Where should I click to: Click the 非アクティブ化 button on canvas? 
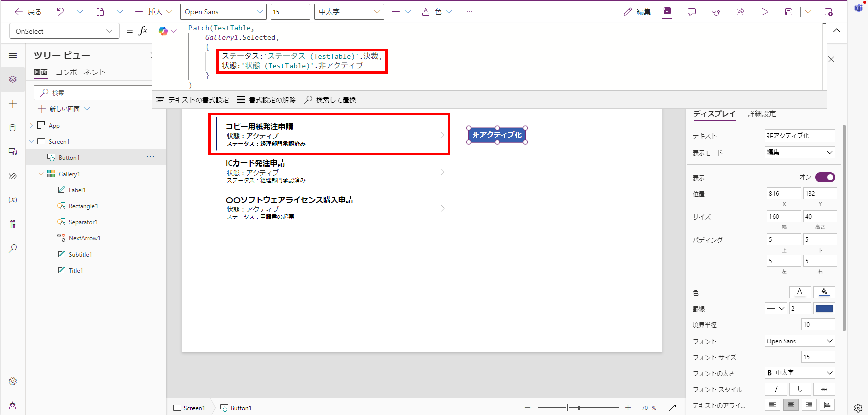[x=497, y=135]
